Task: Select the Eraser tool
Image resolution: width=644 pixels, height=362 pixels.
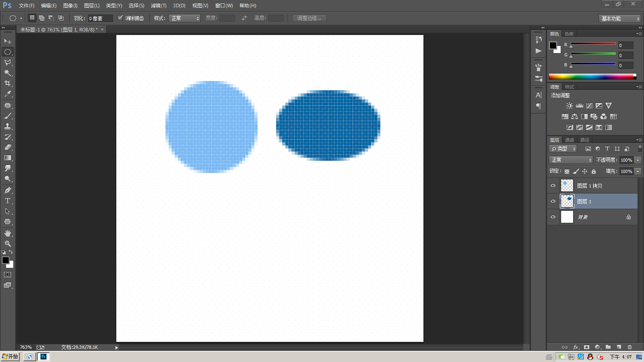Action: point(8,147)
